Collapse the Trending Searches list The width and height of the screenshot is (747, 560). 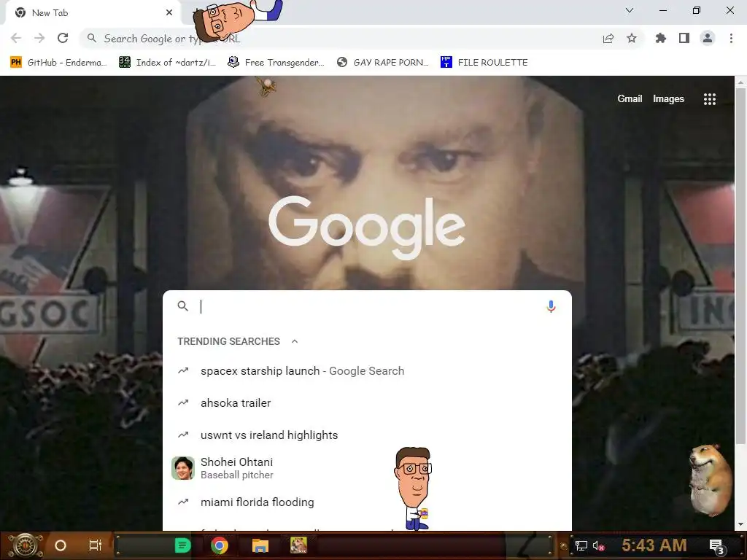[x=295, y=341]
